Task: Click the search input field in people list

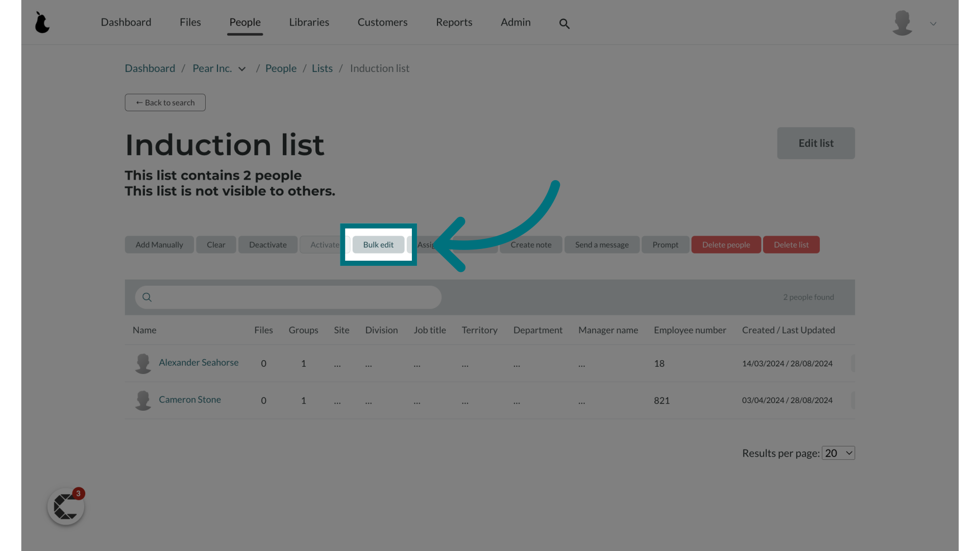Action: point(287,297)
